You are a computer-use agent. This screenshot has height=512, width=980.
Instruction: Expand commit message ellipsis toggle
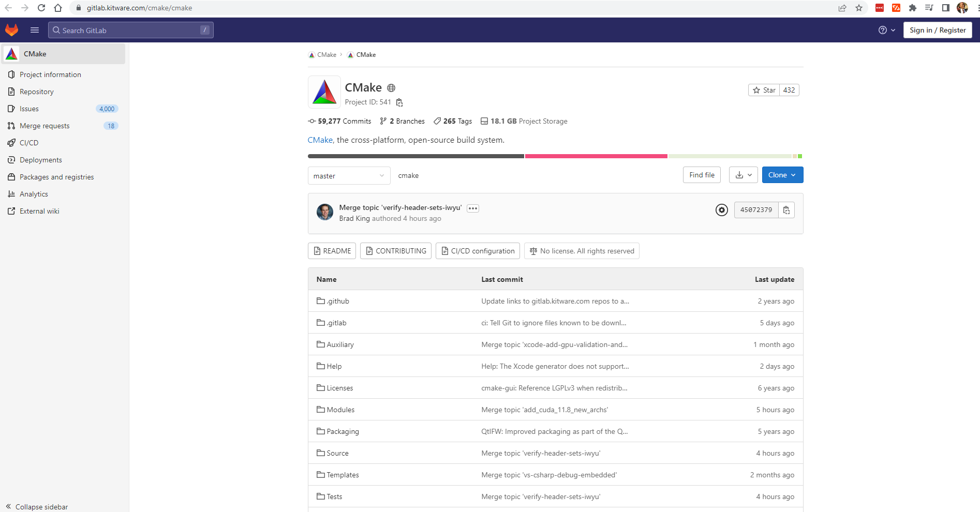473,208
